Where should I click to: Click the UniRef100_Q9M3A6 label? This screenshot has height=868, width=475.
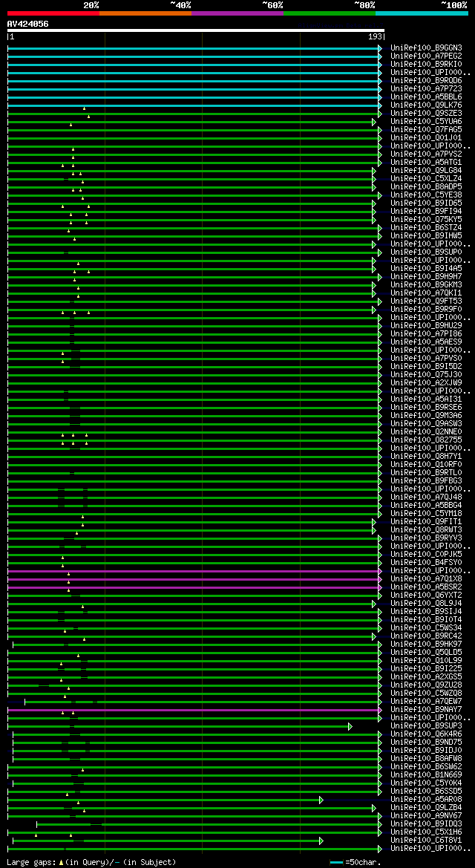[x=426, y=417]
